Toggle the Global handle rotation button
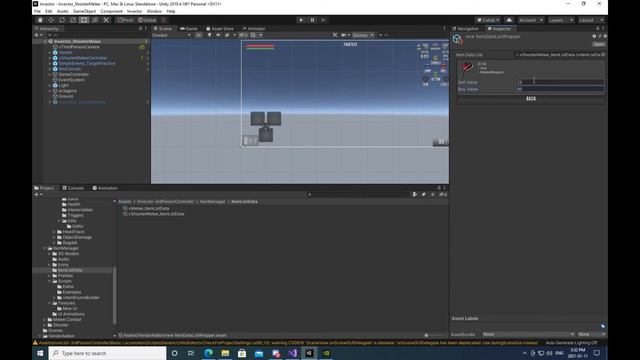Image resolution: width=640 pixels, height=360 pixels. [147, 20]
